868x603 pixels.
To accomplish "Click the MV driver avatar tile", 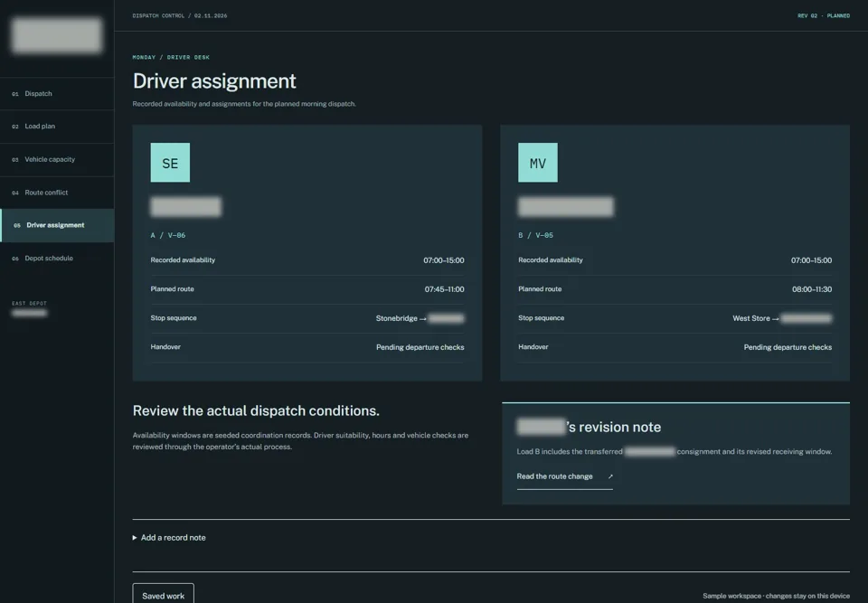I will tap(537, 163).
